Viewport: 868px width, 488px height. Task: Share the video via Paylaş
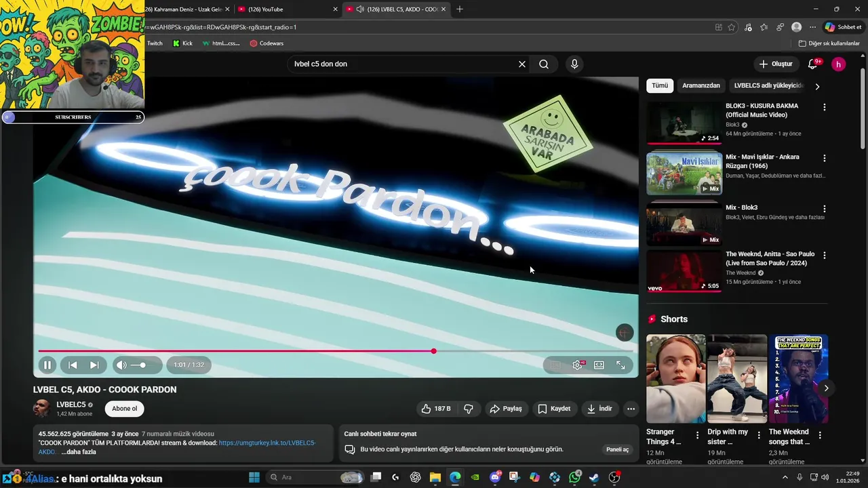(506, 409)
